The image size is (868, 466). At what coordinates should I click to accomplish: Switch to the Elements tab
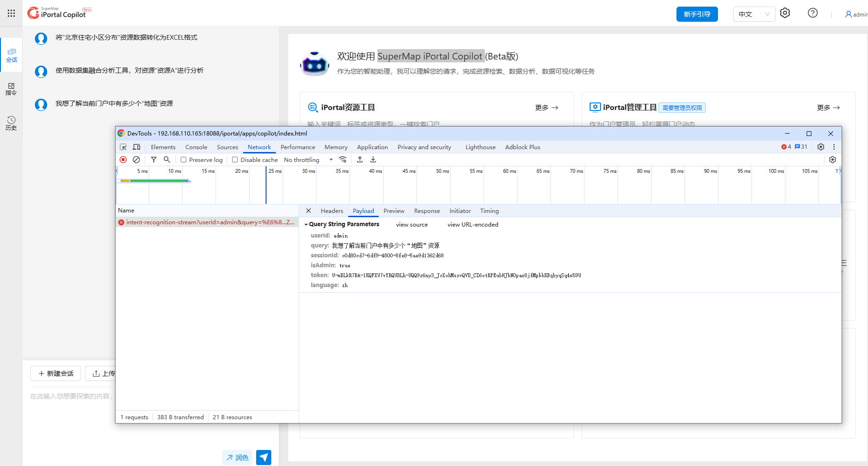click(x=163, y=147)
